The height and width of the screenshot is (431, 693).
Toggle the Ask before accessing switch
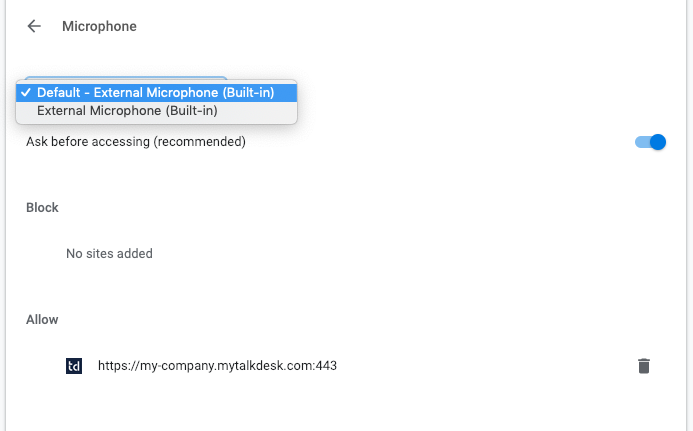pyautogui.click(x=650, y=142)
